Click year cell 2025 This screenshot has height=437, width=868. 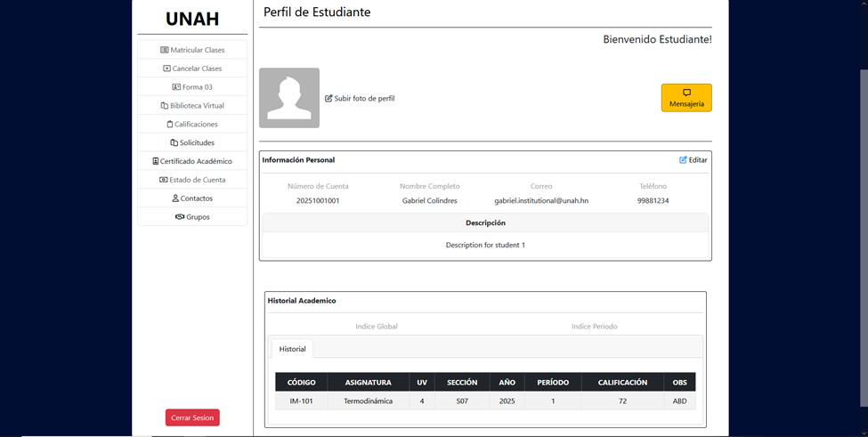[x=507, y=401]
